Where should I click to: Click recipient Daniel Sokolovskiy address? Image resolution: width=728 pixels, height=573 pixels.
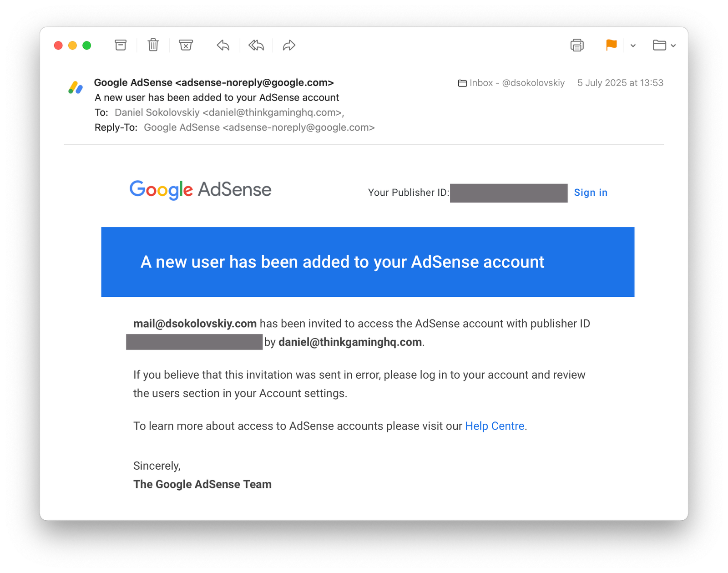(228, 112)
